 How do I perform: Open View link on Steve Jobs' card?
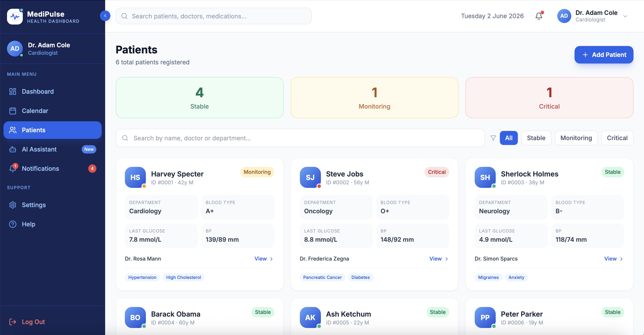tap(439, 259)
